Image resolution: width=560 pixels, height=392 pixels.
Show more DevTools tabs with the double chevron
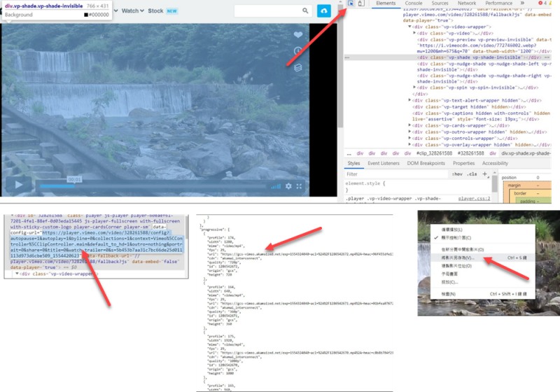(522, 3)
